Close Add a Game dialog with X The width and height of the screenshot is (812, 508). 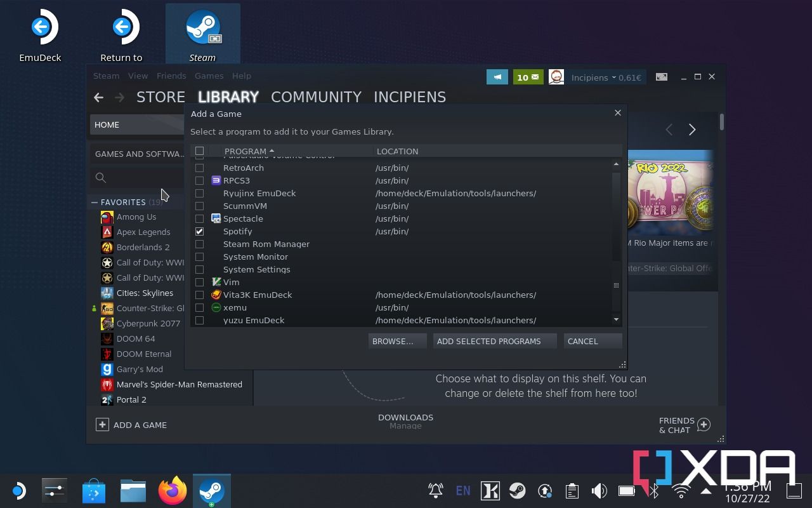pos(617,113)
